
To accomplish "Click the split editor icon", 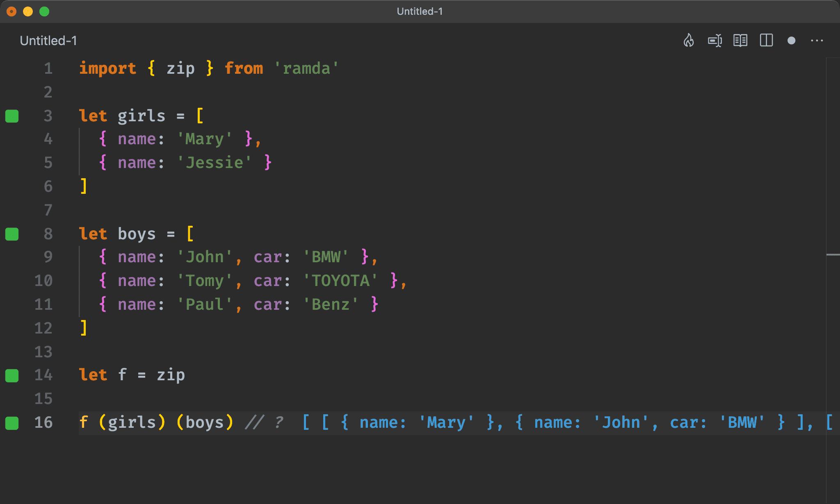I will [766, 41].
